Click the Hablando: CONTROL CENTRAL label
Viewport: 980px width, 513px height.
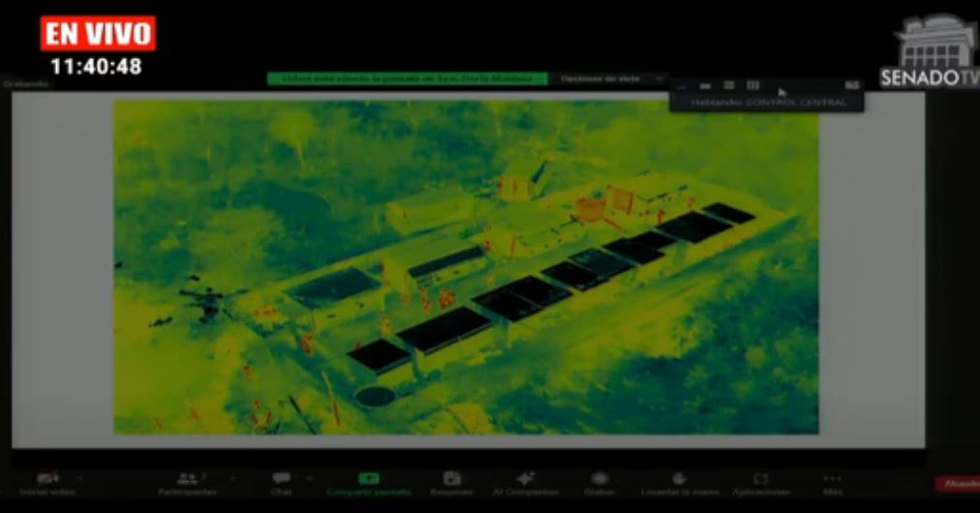point(768,103)
